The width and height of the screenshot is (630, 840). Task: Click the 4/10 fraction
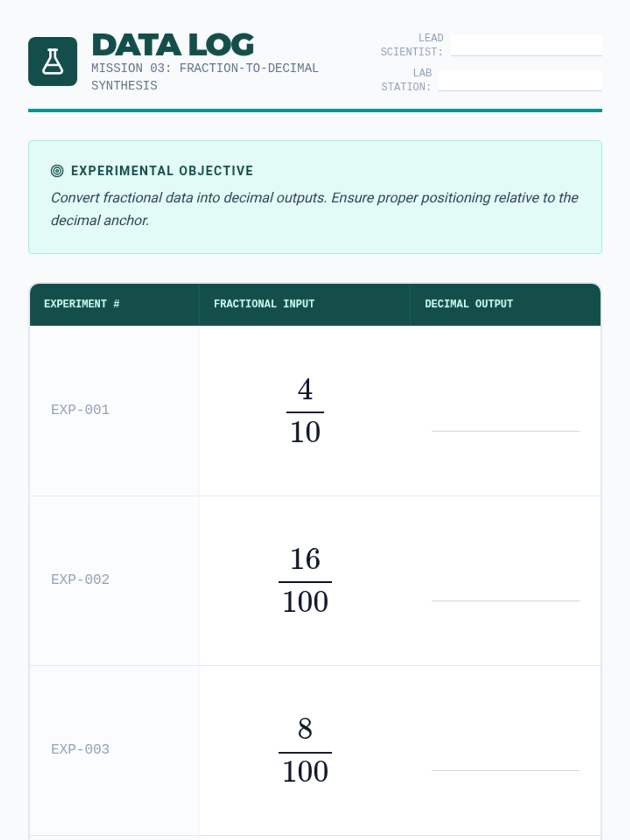click(305, 411)
